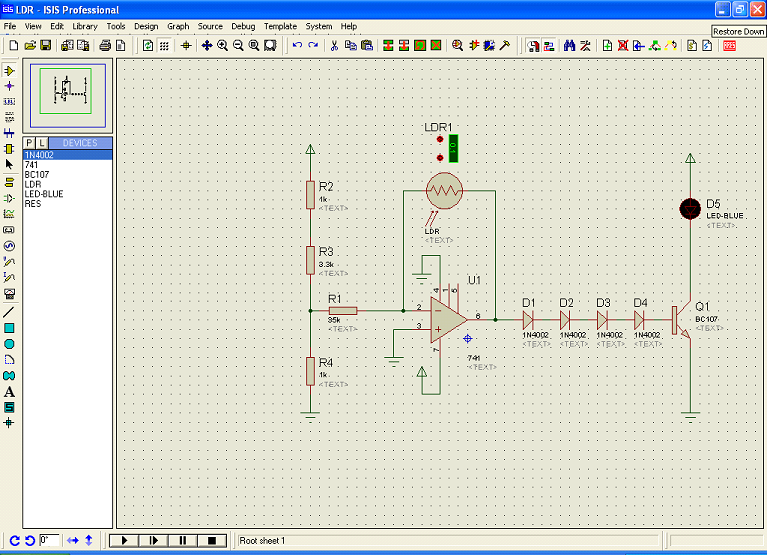
Task: Select LED-BLUE in the devices list
Action: click(x=44, y=194)
